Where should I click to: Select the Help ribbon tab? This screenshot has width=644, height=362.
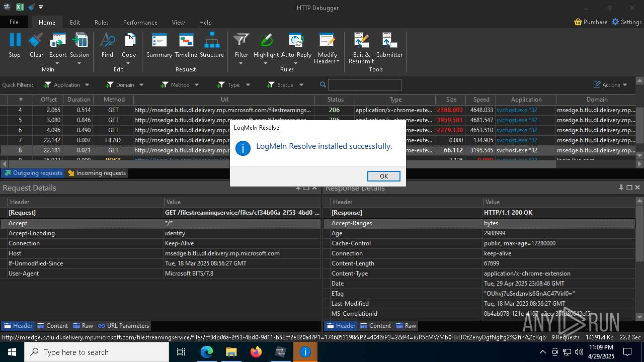pyautogui.click(x=205, y=22)
